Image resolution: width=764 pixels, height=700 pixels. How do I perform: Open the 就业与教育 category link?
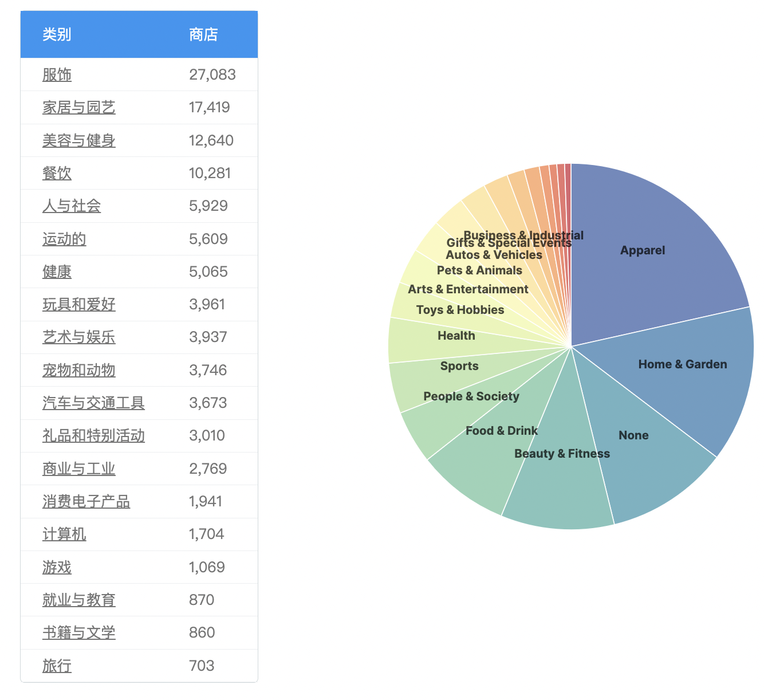(x=79, y=600)
